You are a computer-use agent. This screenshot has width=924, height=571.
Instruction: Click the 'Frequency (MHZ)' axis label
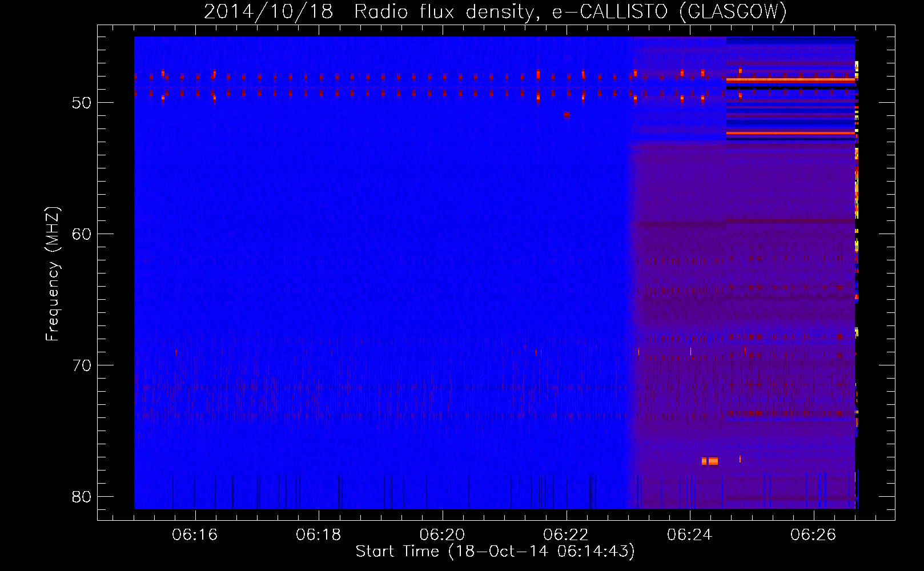[53, 274]
